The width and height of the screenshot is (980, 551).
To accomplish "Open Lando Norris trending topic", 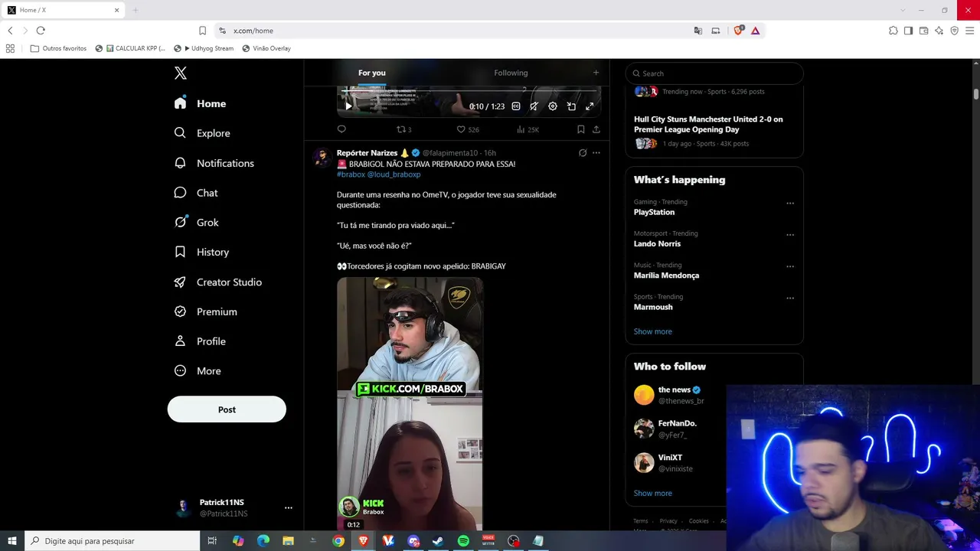I will (657, 243).
